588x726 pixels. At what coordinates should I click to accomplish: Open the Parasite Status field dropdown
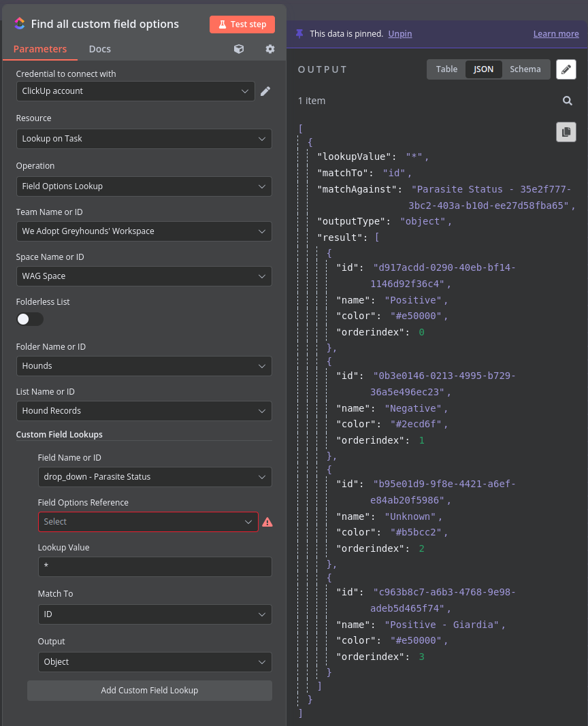154,477
